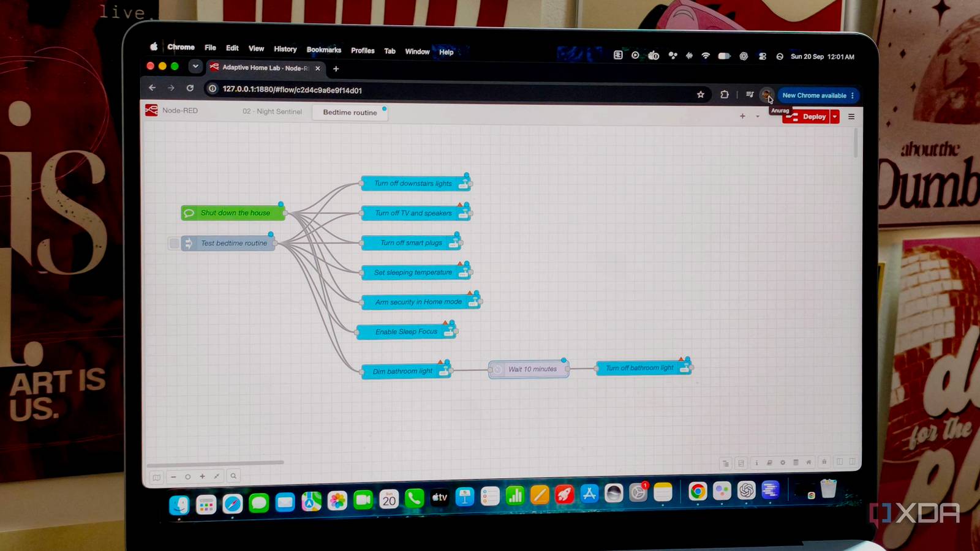The height and width of the screenshot is (551, 980).
Task: Zoom out the workspace with minus
Action: 173,476
